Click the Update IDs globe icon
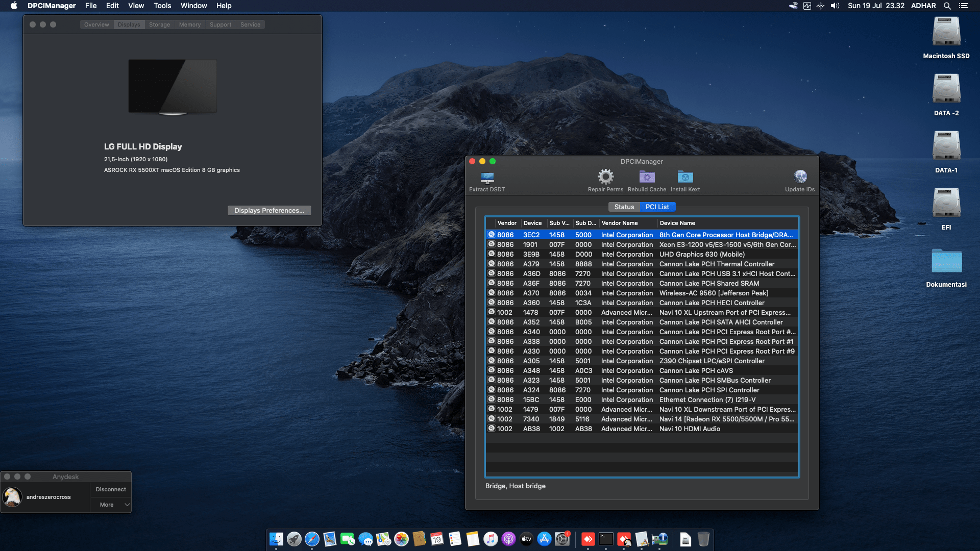The width and height of the screenshot is (980, 551). [x=800, y=177]
